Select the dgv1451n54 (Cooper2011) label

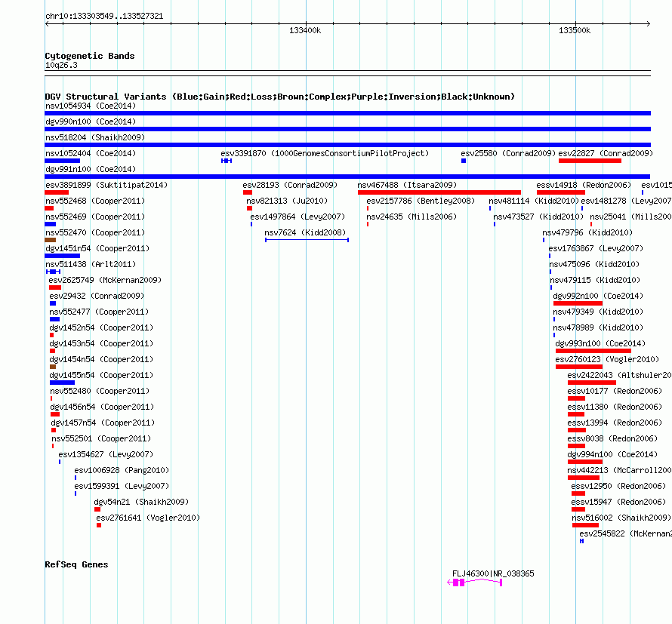tap(97, 248)
